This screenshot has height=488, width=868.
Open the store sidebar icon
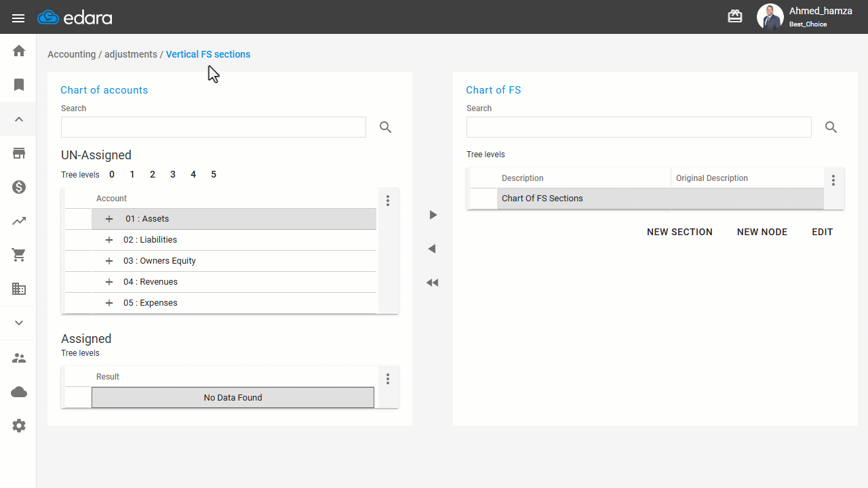click(19, 153)
